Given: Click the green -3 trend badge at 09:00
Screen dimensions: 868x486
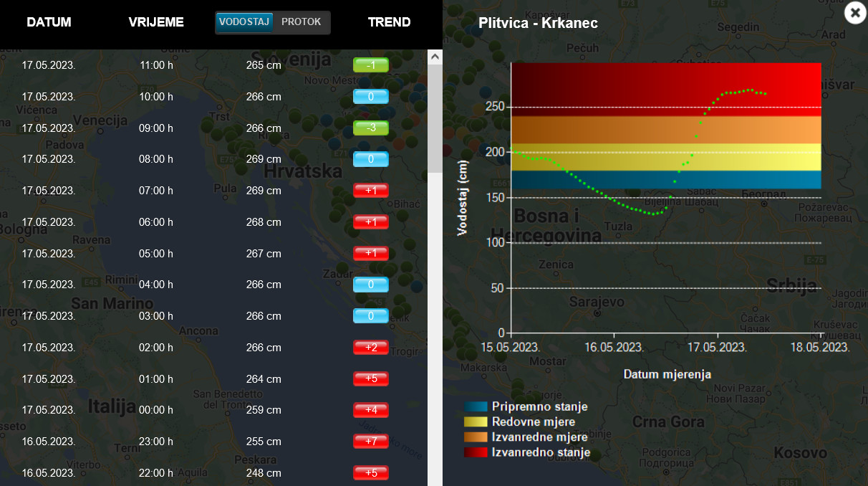Looking at the screenshot, I should coord(370,128).
